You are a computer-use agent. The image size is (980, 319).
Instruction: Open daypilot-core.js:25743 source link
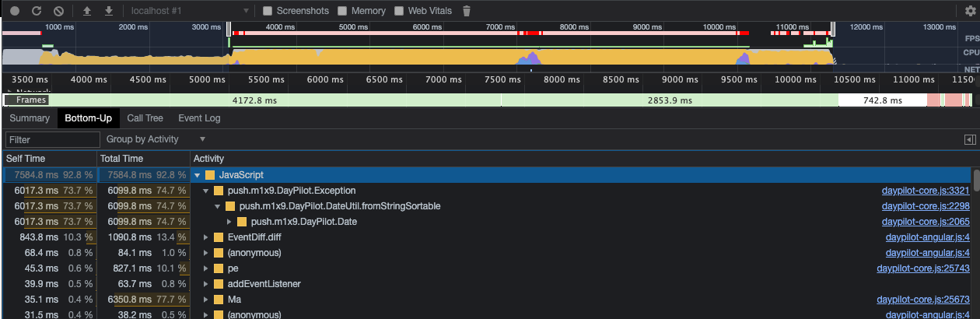pos(923,268)
